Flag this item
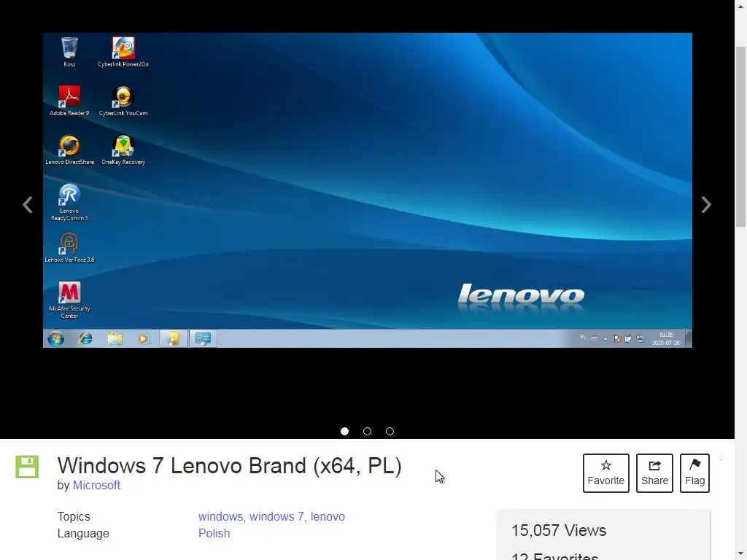 point(694,472)
